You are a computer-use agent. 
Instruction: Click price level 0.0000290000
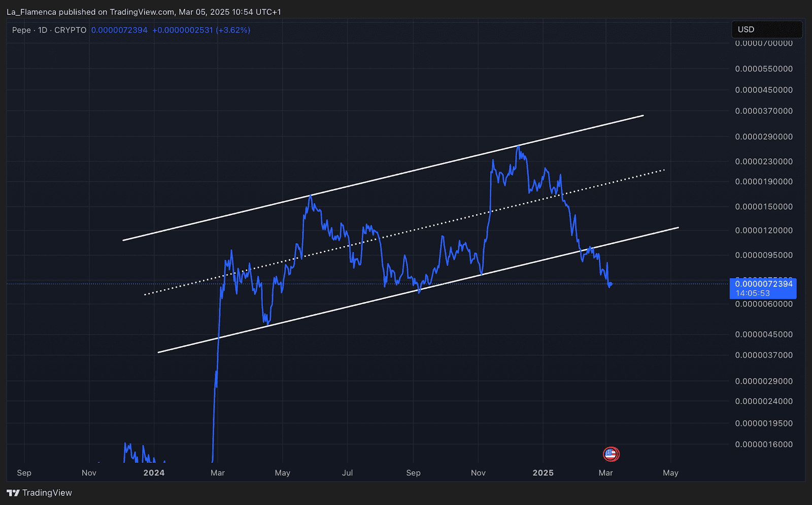(764, 137)
